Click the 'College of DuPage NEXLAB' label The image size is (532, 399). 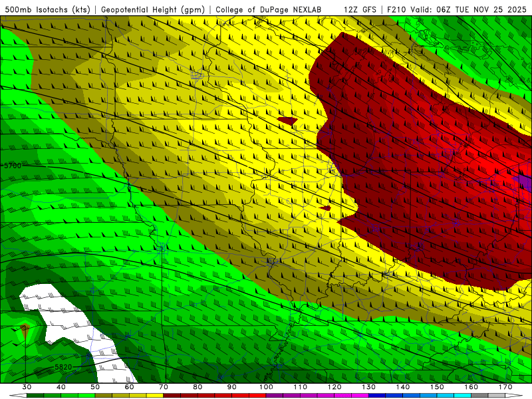tap(269, 10)
